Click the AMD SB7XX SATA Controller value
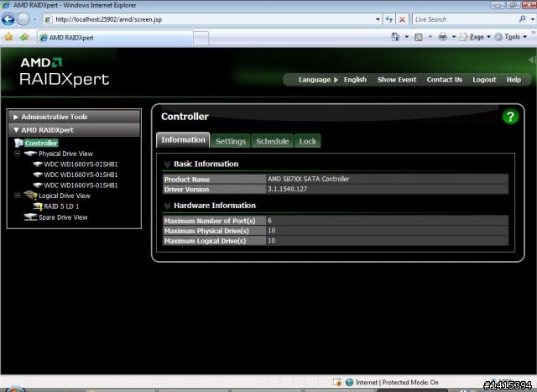 point(308,179)
